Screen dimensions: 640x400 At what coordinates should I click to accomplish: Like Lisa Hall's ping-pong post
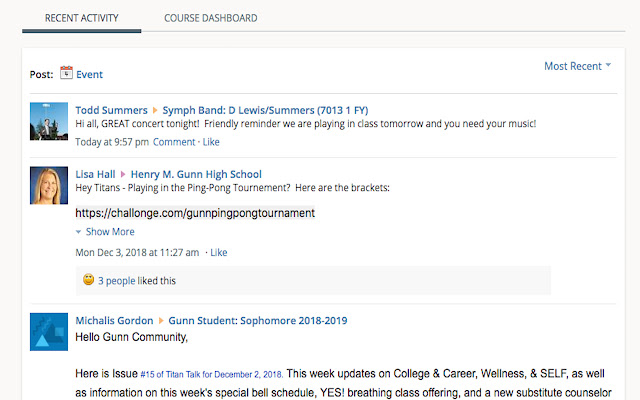click(x=219, y=252)
